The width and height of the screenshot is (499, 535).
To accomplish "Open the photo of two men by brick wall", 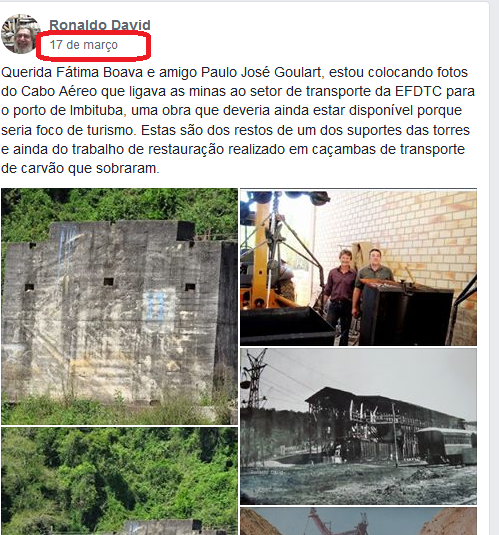I will (x=358, y=267).
